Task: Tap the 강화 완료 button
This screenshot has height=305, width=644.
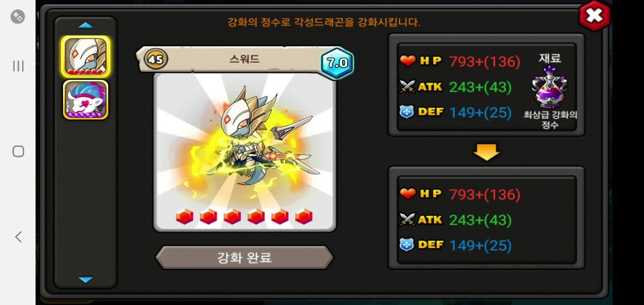Action: [x=244, y=258]
